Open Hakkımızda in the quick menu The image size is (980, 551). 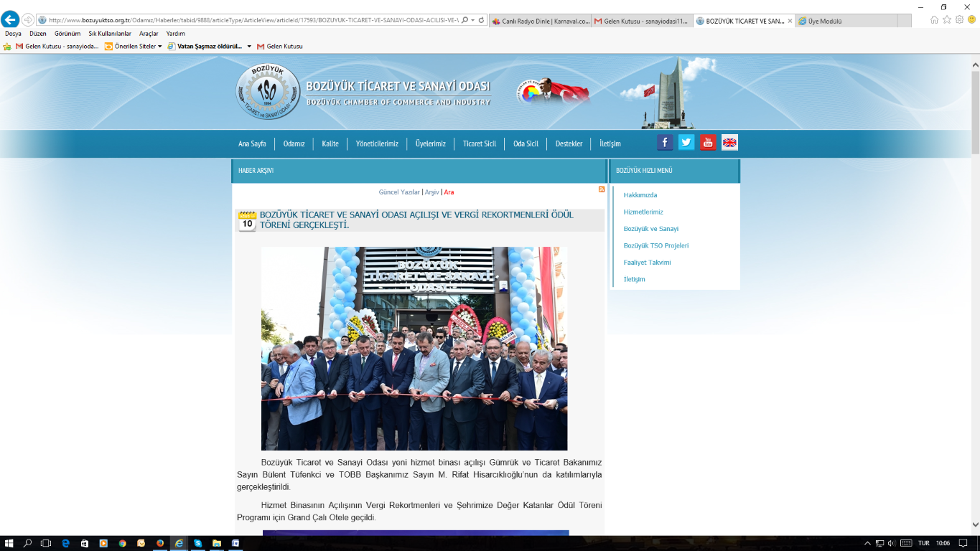pyautogui.click(x=640, y=195)
